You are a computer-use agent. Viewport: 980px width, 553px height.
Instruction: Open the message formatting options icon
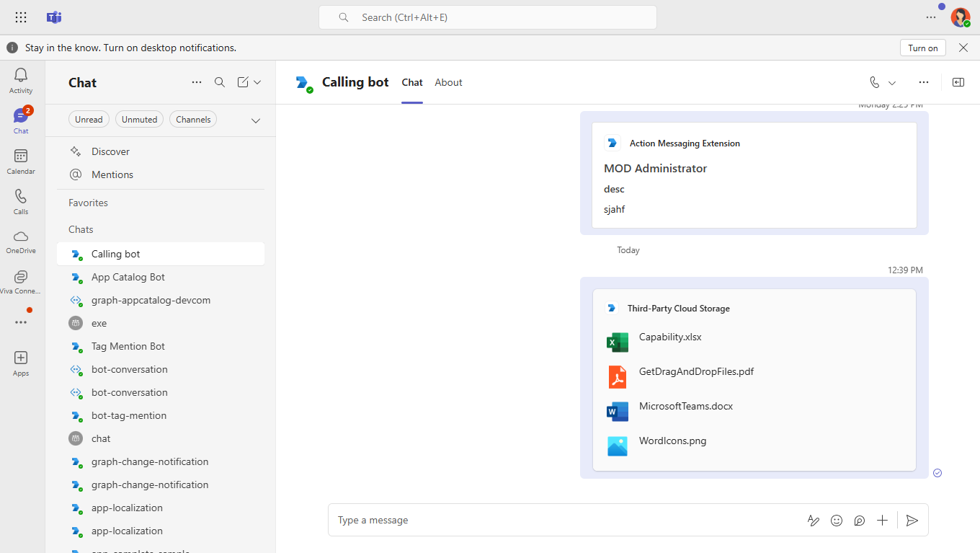point(814,520)
